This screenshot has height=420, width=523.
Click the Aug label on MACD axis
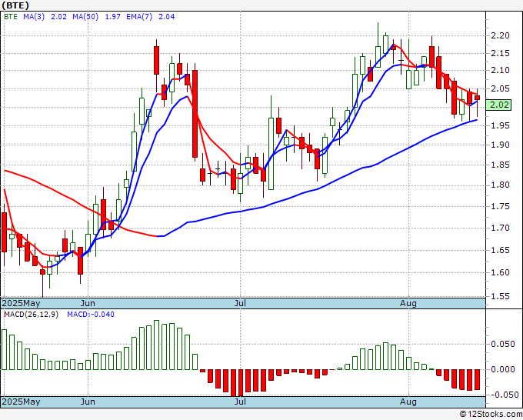pos(408,402)
